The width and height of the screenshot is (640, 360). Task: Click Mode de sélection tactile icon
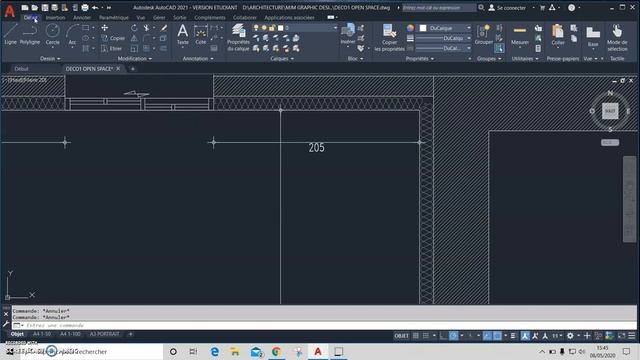click(617, 37)
